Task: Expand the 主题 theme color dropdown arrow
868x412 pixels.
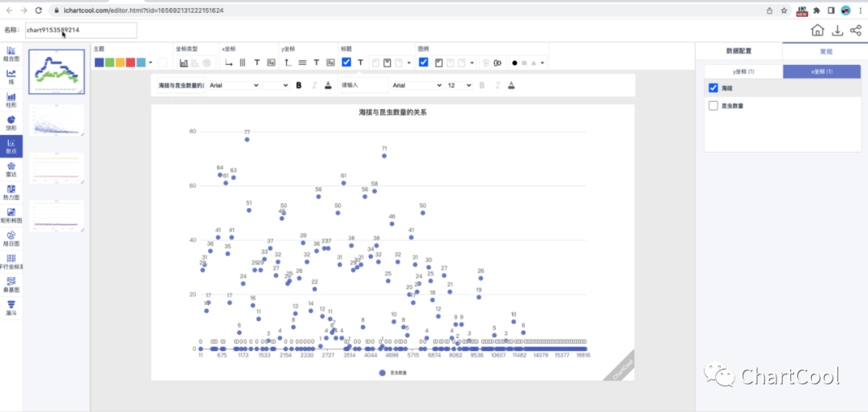Action: 150,63
